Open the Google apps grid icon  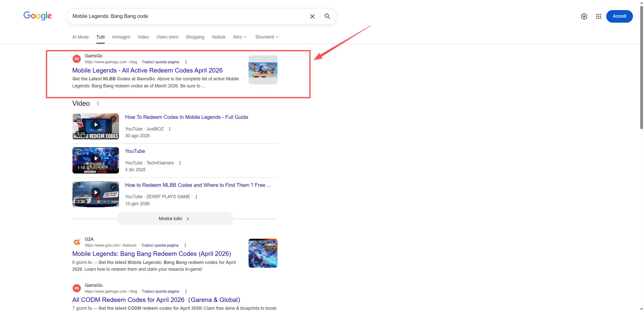[598, 16]
